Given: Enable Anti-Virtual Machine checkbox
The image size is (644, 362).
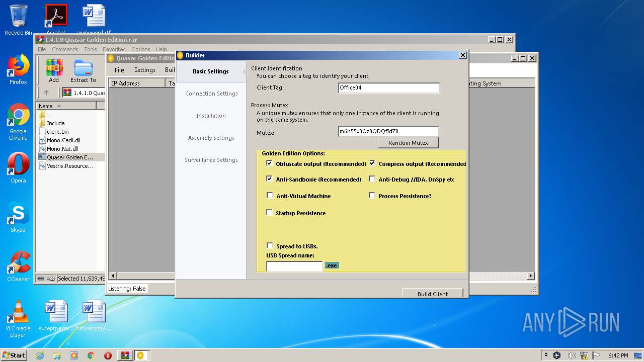Looking at the screenshot, I should point(270,196).
